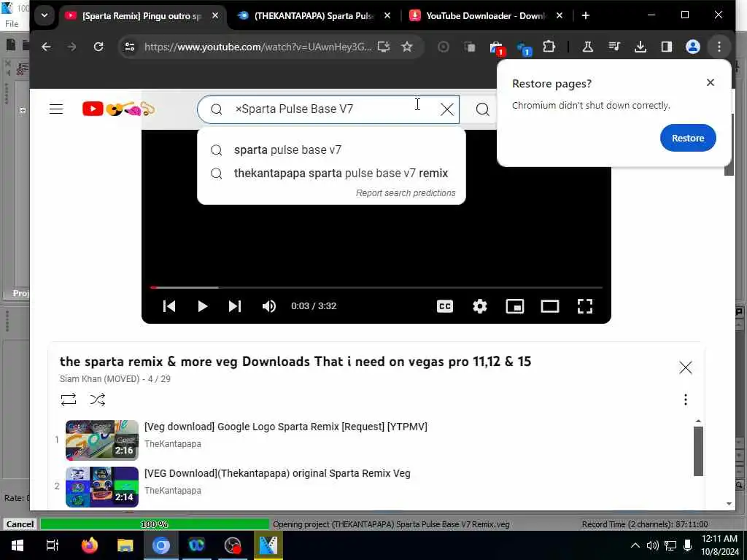The width and height of the screenshot is (747, 560).
Task: Open Task View on taskbar
Action: [x=53, y=545]
